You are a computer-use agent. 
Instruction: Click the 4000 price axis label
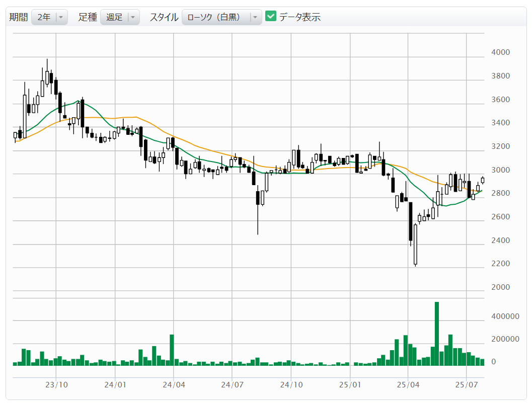(x=500, y=52)
